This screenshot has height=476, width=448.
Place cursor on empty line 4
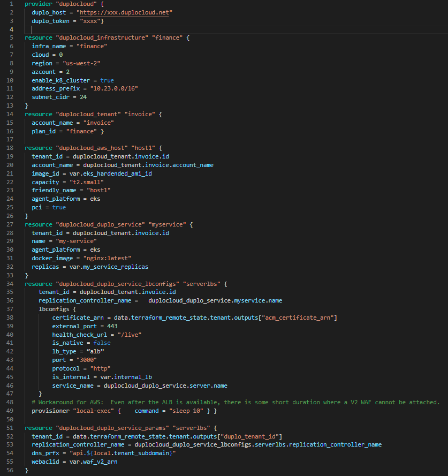pos(107,29)
